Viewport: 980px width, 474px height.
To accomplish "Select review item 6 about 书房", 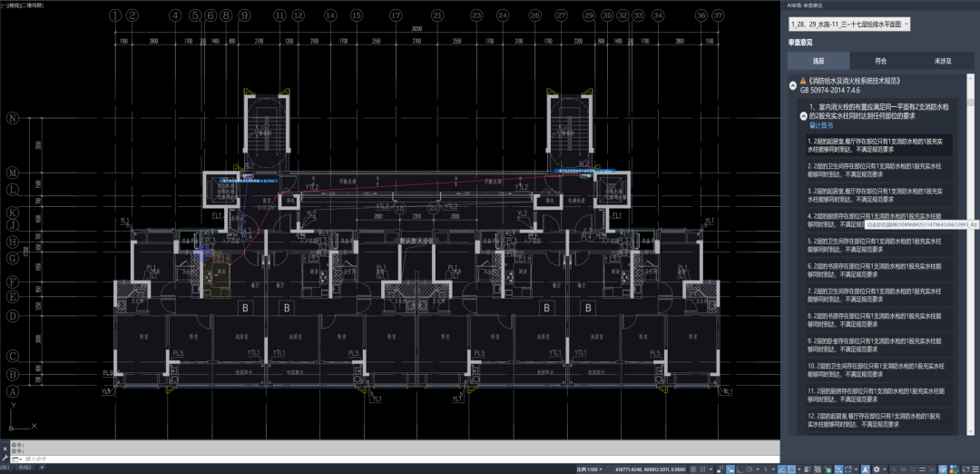I will pyautogui.click(x=878, y=270).
